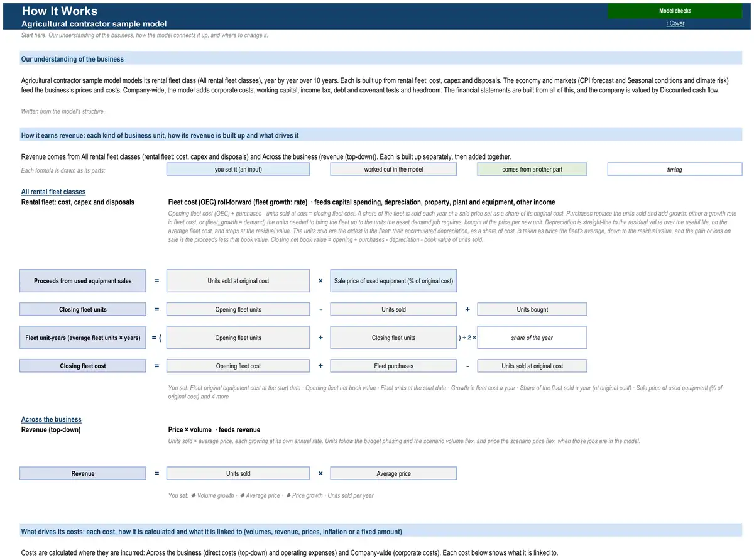Select the Fleet purchases box
This screenshot has height=560, width=754.
[x=393, y=366]
